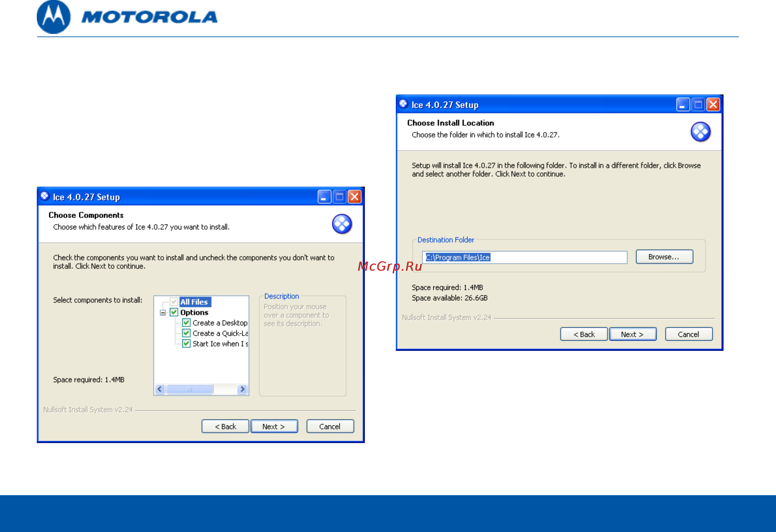Click the Ice icon in Choose Install Location title bar
The height and width of the screenshot is (532, 776).
pyautogui.click(x=403, y=104)
